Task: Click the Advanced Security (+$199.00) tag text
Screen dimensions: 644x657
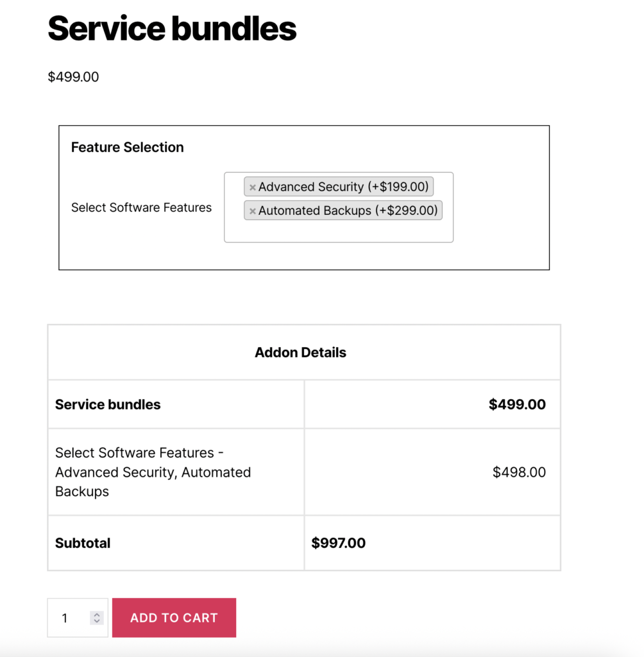Action: (x=343, y=187)
